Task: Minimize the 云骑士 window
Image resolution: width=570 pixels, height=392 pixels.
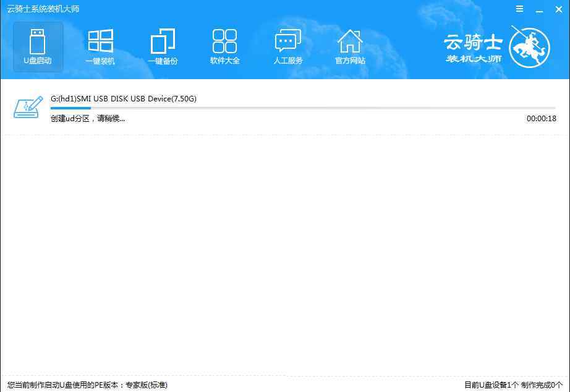Action: 538,9
